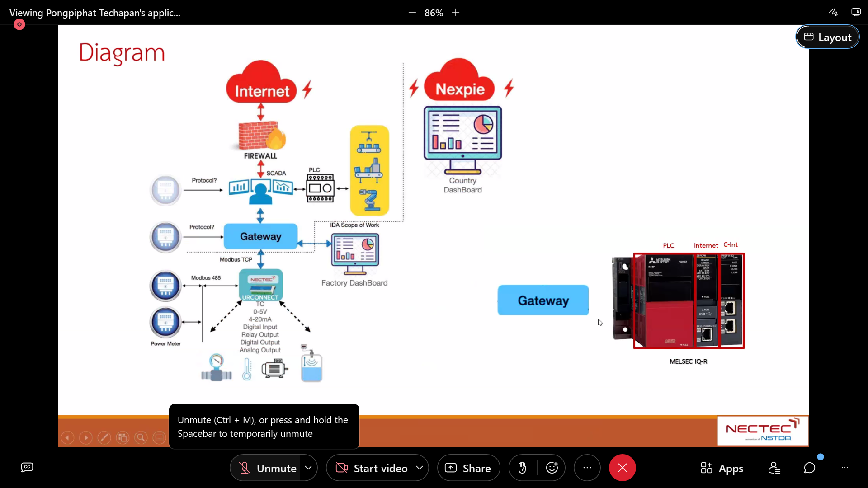Viewport: 868px width, 488px height.
Task: Open the Apps panel
Action: (722, 468)
